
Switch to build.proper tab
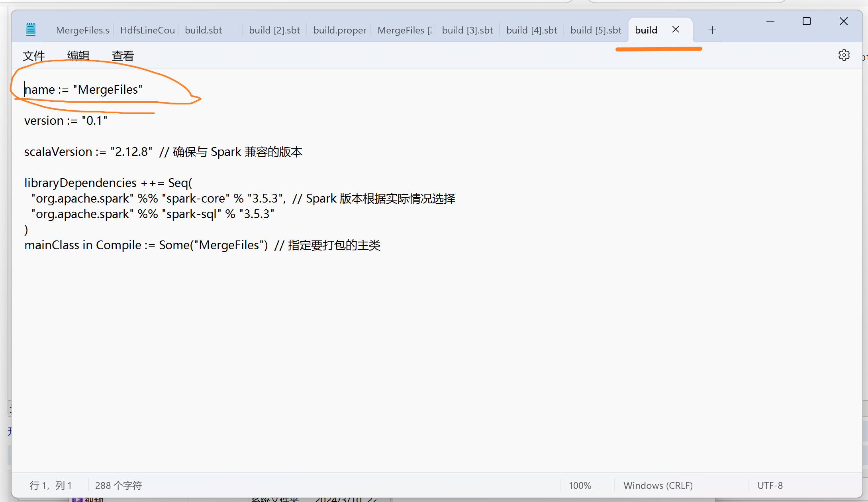(340, 30)
